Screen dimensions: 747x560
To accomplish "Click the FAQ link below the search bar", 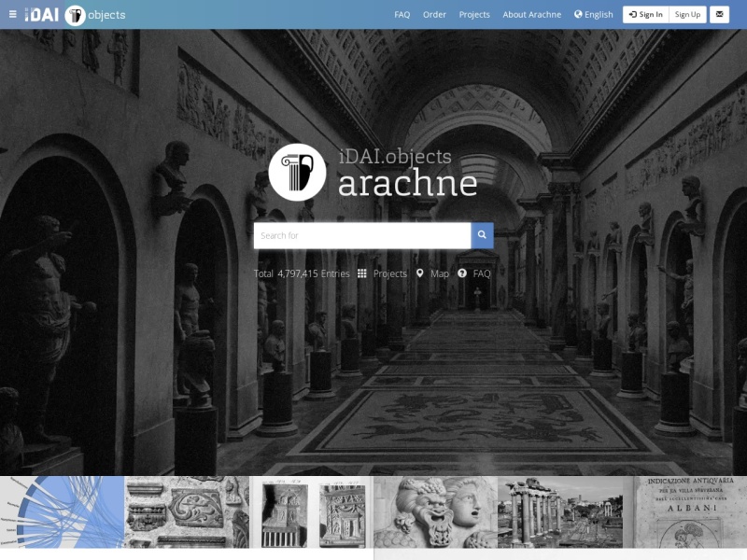I will [474, 273].
